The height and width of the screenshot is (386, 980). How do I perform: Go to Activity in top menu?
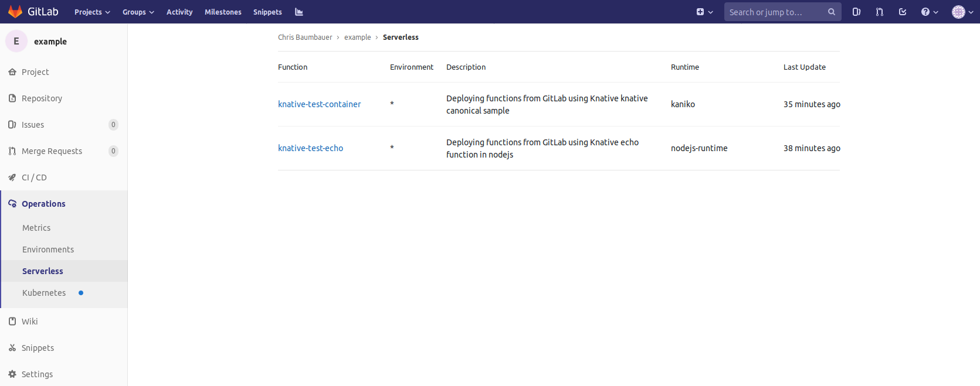click(x=179, y=12)
